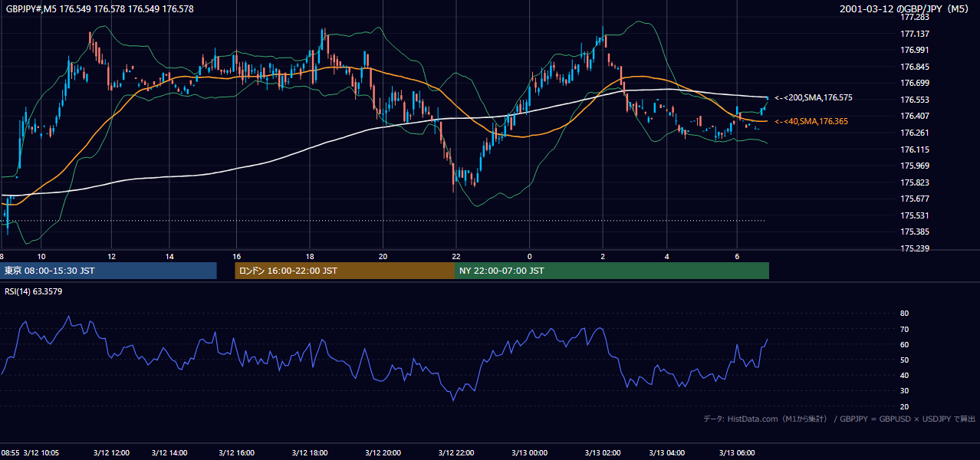Viewport: 980px width, 460px height.
Task: Select the 200 SMA 176.575 label
Action: pyautogui.click(x=813, y=97)
